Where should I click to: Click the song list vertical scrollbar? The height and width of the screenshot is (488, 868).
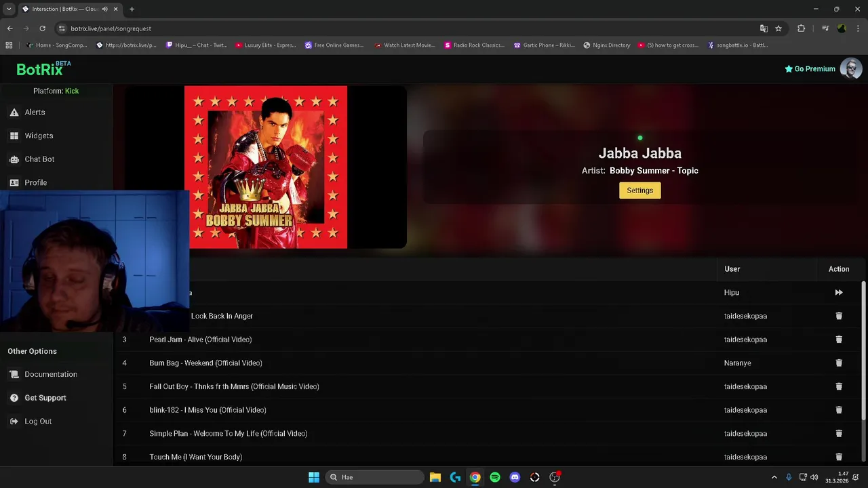pyautogui.click(x=863, y=350)
